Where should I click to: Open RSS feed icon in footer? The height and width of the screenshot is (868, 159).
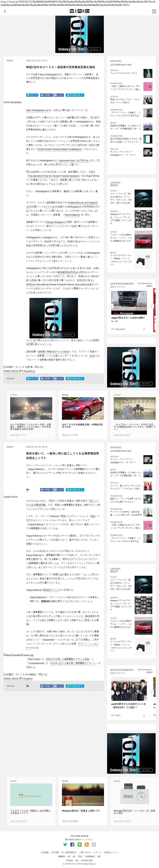point(86,844)
